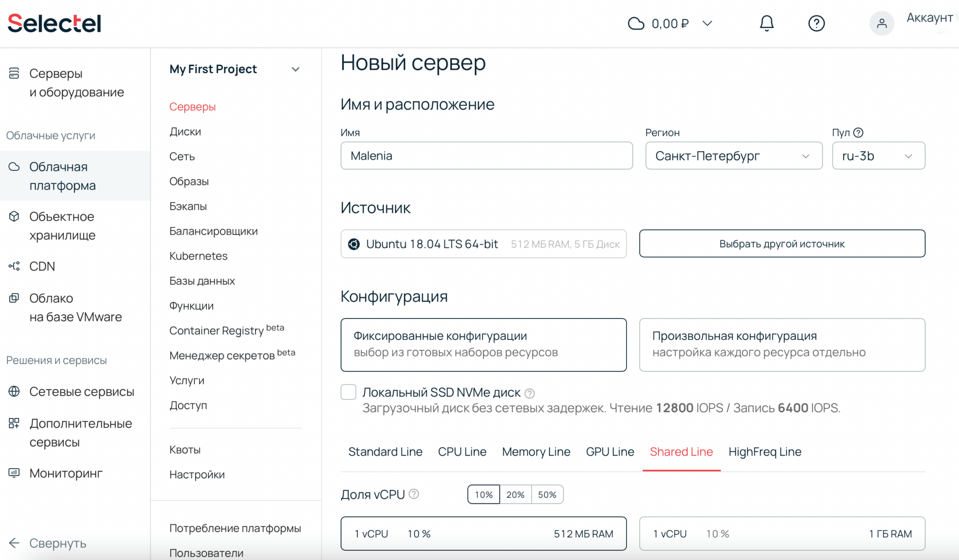The width and height of the screenshot is (959, 560).
Task: Click the network services icon in sidebar
Action: coord(15,391)
